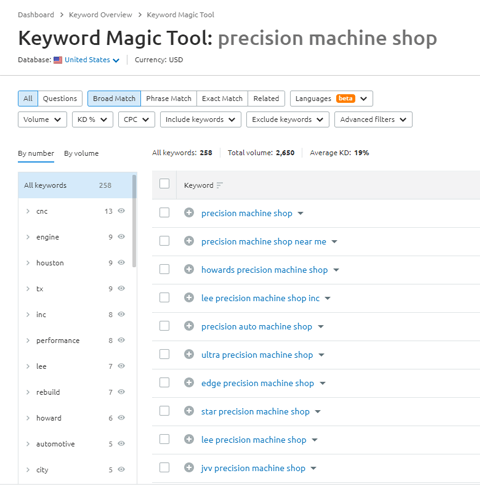Switch to Broad Match
480x487 pixels.
[114, 98]
